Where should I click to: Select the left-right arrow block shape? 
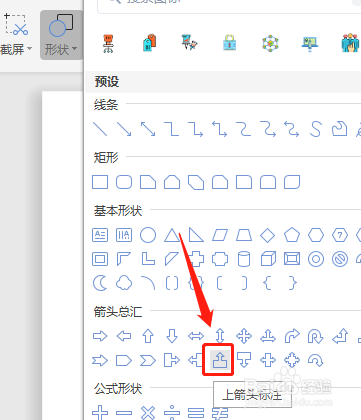pos(196,336)
